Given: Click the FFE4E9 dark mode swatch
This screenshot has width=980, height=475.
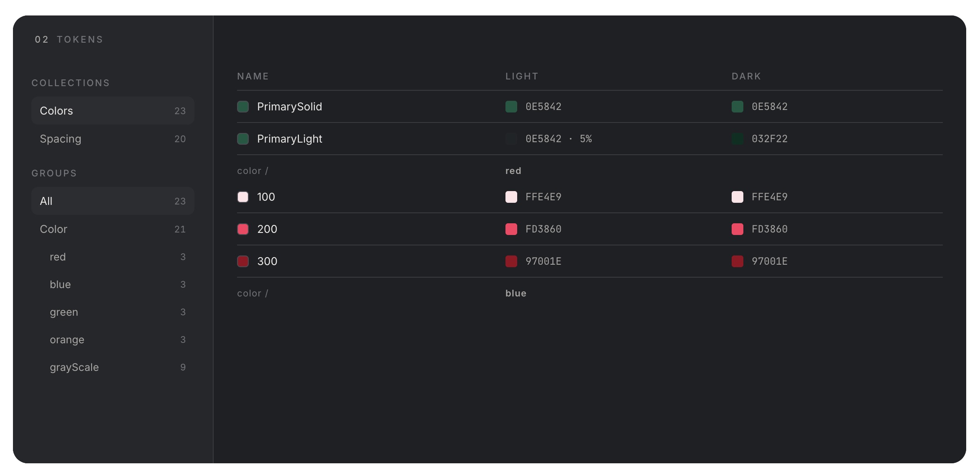Looking at the screenshot, I should coord(738,197).
